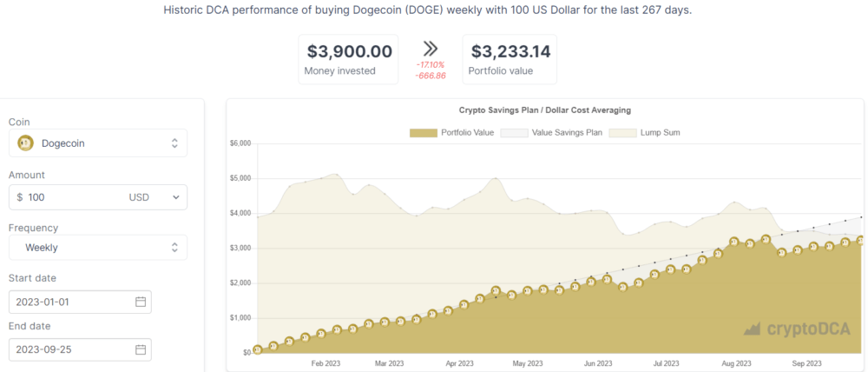Click the End date field 2023-09-25
This screenshot has width=868, height=372.
point(80,349)
